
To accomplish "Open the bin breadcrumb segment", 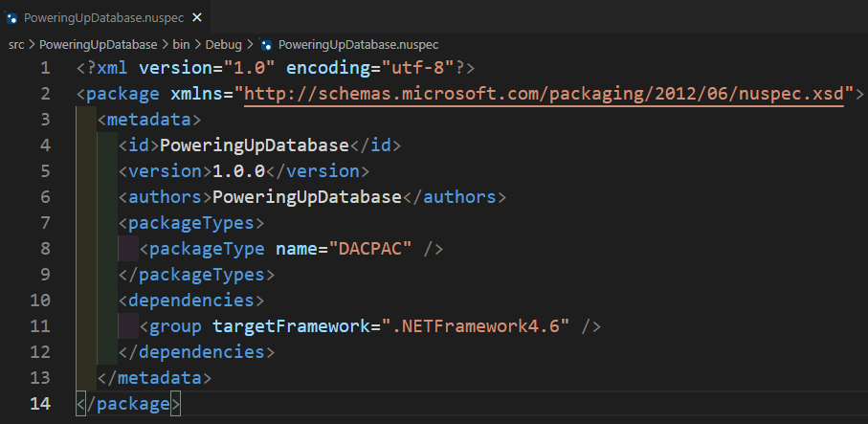I will pyautogui.click(x=181, y=45).
